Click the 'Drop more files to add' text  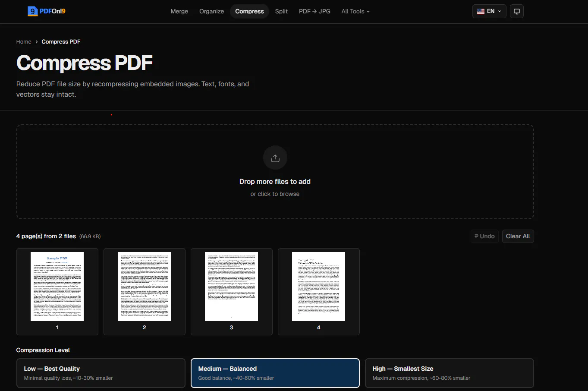pos(275,182)
